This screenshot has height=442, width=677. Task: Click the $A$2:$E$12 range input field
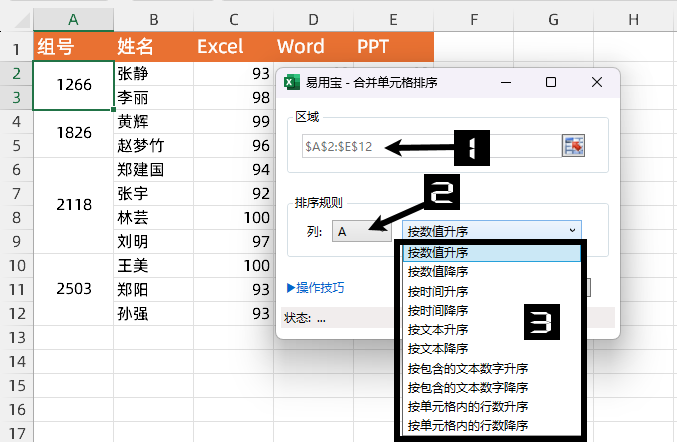click(x=432, y=146)
